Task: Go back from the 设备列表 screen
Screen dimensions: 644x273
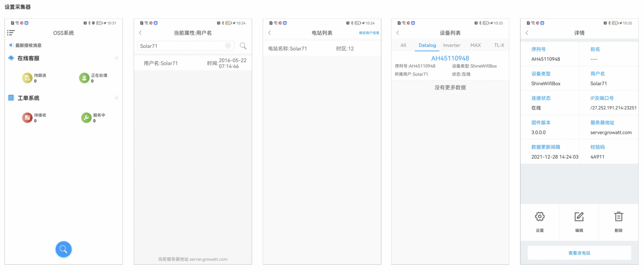Action: point(398,33)
